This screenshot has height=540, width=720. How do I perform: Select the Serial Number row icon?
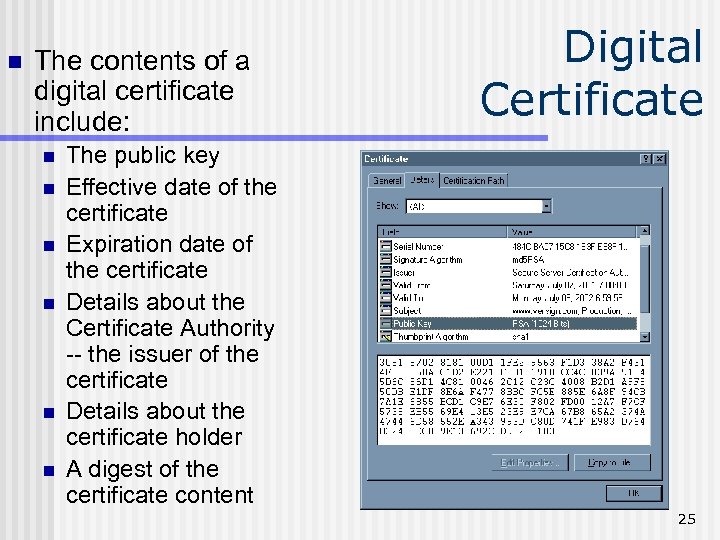point(385,247)
